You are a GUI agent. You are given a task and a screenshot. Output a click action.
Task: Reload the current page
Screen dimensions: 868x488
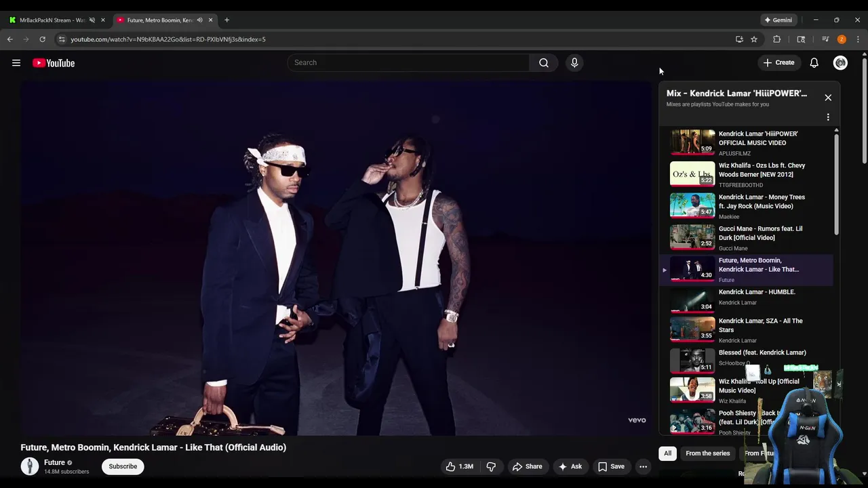[42, 39]
